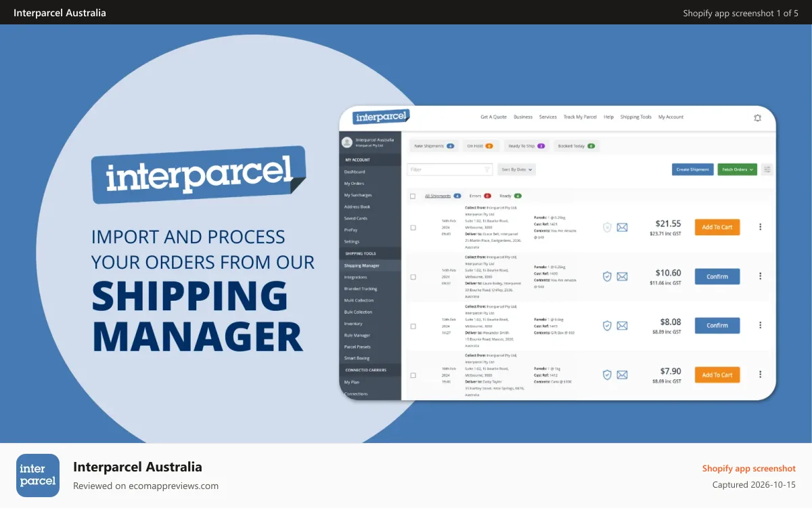Click the shield icon on the $21.55 shipment
Image resolution: width=812 pixels, height=508 pixels.
pyautogui.click(x=607, y=228)
